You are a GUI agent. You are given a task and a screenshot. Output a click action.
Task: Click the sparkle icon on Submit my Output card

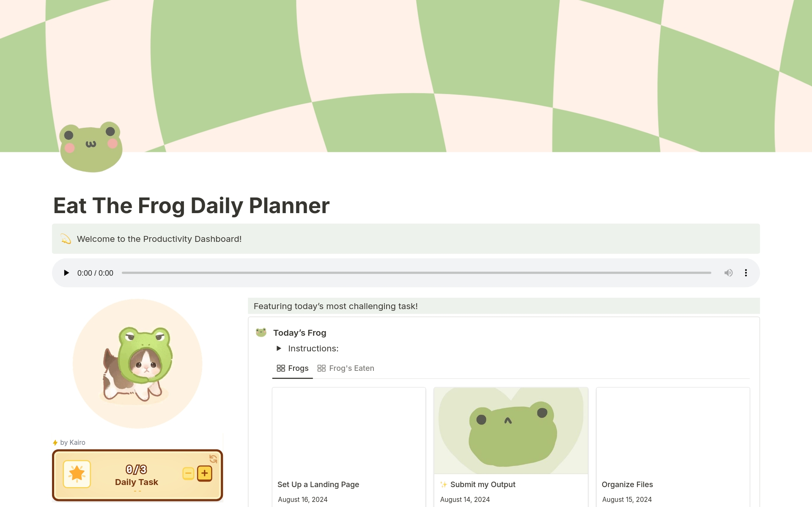pyautogui.click(x=444, y=485)
